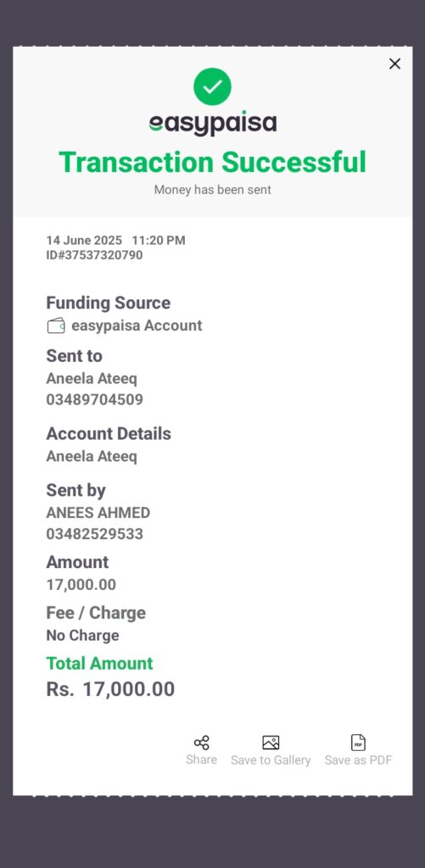The height and width of the screenshot is (868, 425).
Task: Click the transaction ID#37537320790
Action: 94,255
